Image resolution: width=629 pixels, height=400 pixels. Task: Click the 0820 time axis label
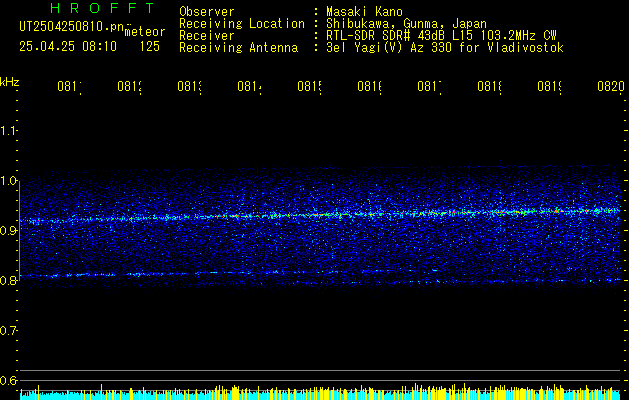(611, 86)
